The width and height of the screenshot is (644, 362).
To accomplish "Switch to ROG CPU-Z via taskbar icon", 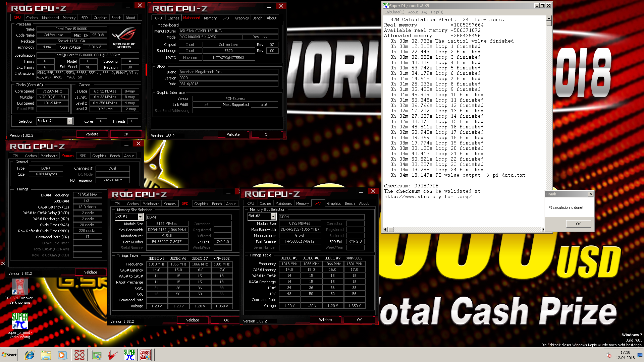I will 146,355.
